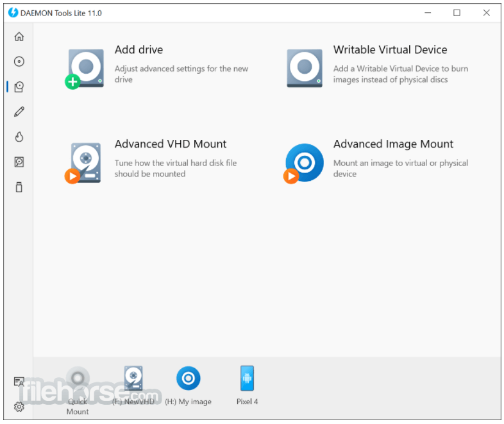This screenshot has width=504, height=424.
Task: Open the Editor pencil sidebar icon
Action: [19, 112]
